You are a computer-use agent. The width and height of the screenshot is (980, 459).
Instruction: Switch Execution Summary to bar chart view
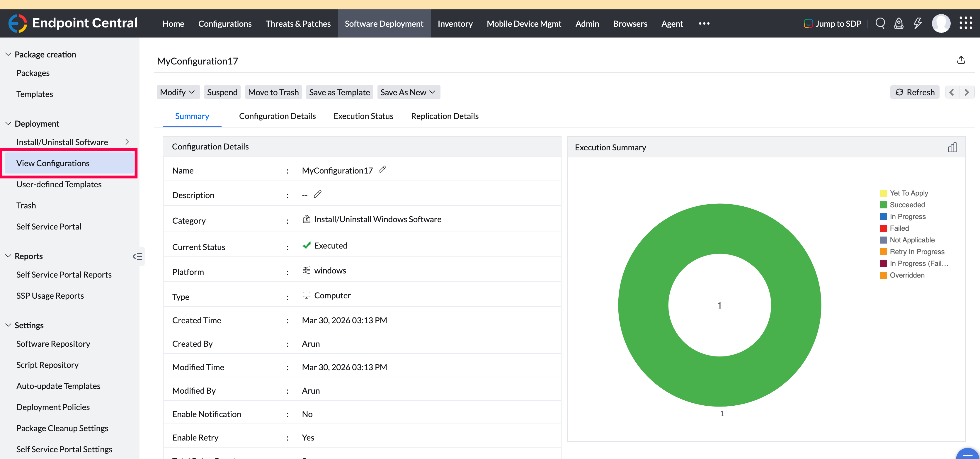pyautogui.click(x=952, y=147)
